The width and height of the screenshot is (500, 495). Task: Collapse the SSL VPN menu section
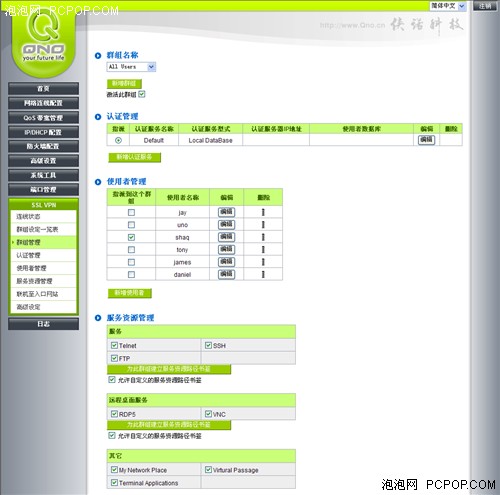tap(44, 205)
